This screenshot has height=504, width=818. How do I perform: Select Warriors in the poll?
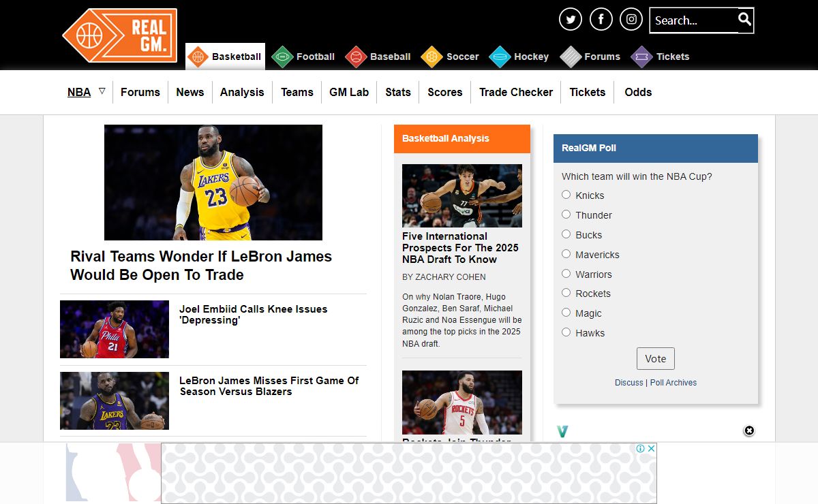pos(566,274)
